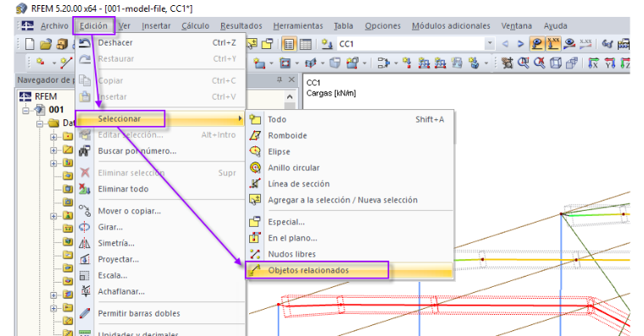
Task: Open dropdown beside new node icon
Action: point(53,63)
